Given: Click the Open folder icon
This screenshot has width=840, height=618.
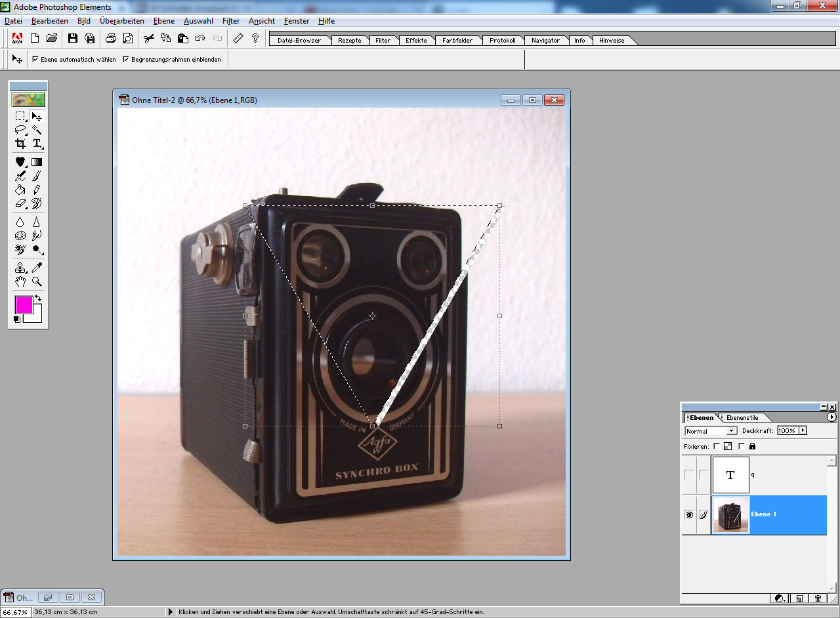Looking at the screenshot, I should [52, 38].
